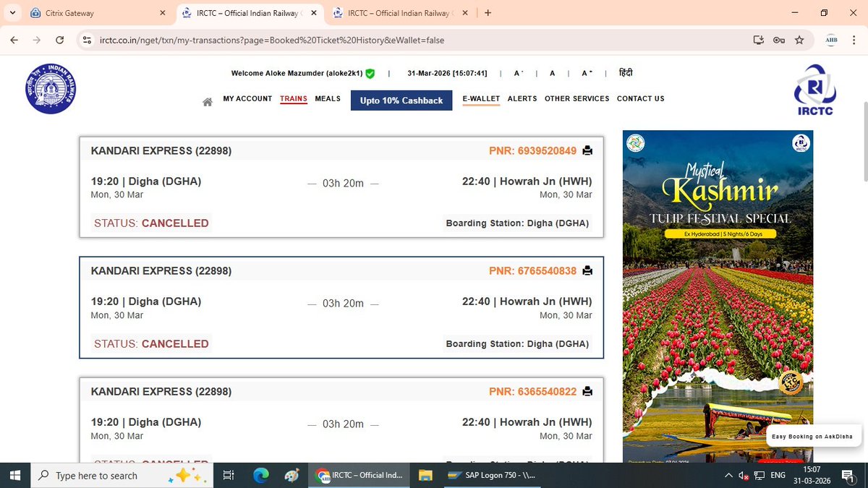The height and width of the screenshot is (488, 868).
Task: Increase font size with A+ control
Action: 587,73
